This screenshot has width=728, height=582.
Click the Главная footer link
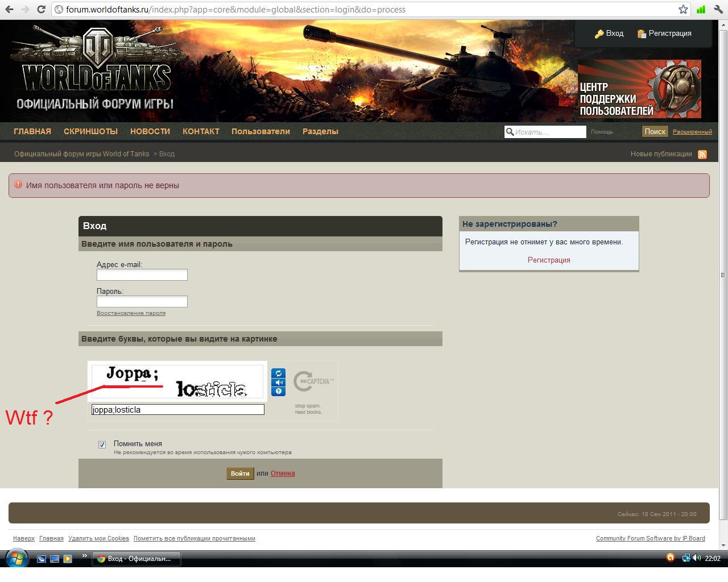click(51, 538)
